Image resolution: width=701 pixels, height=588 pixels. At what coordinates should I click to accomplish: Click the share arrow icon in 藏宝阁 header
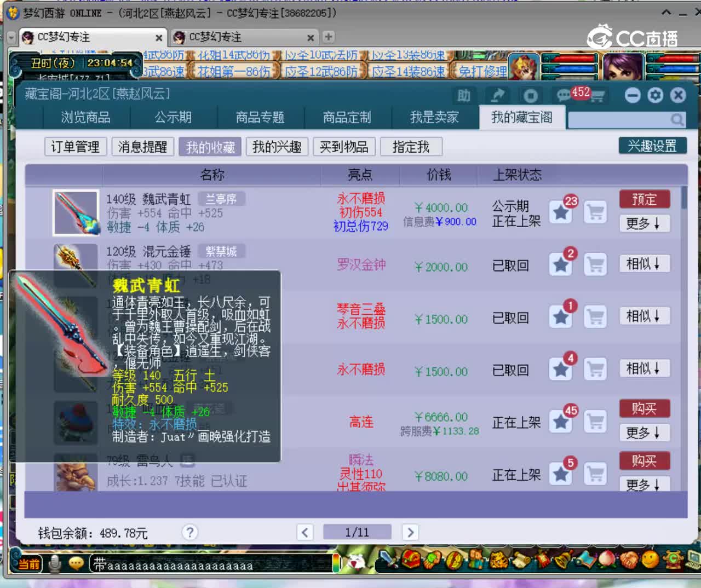(x=497, y=96)
